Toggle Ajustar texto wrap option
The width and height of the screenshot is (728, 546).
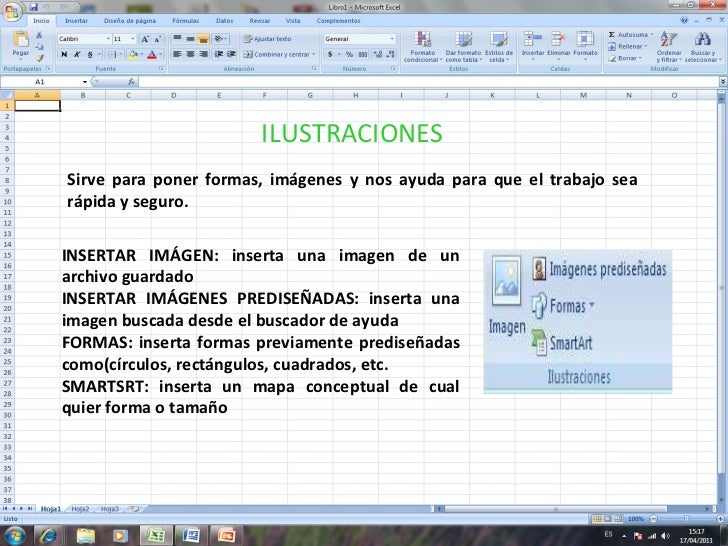click(x=265, y=38)
